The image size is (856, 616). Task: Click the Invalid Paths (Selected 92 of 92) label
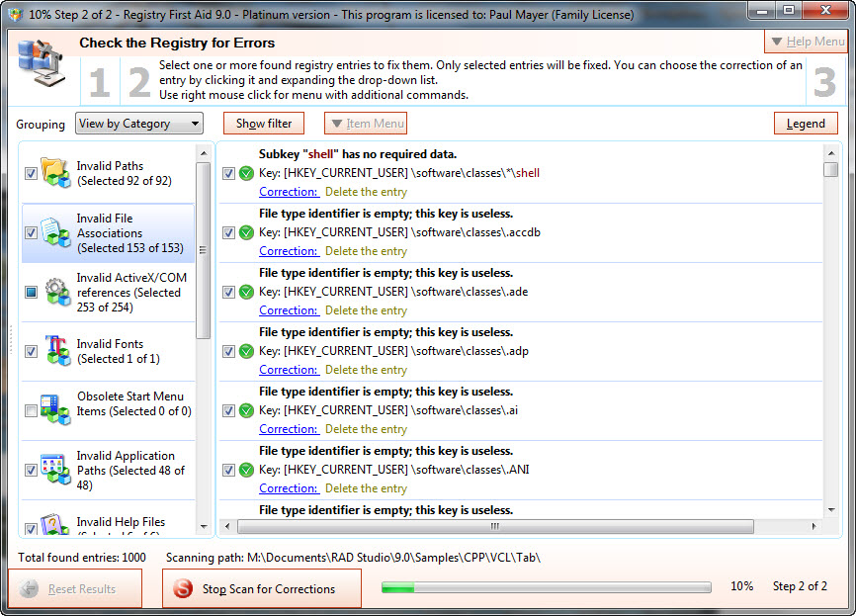(x=124, y=173)
